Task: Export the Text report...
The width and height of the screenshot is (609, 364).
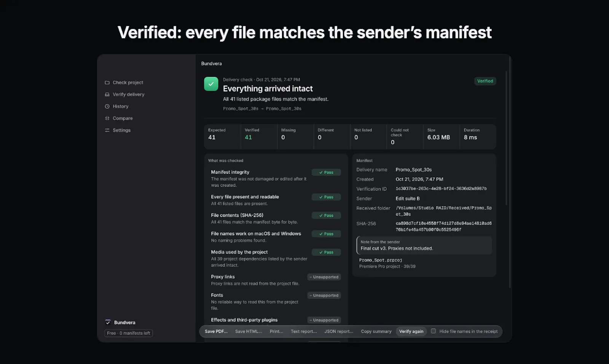Action: point(304,331)
